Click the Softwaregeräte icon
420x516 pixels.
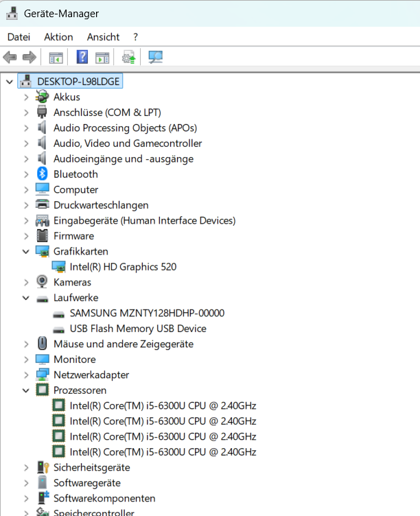pyautogui.click(x=42, y=482)
